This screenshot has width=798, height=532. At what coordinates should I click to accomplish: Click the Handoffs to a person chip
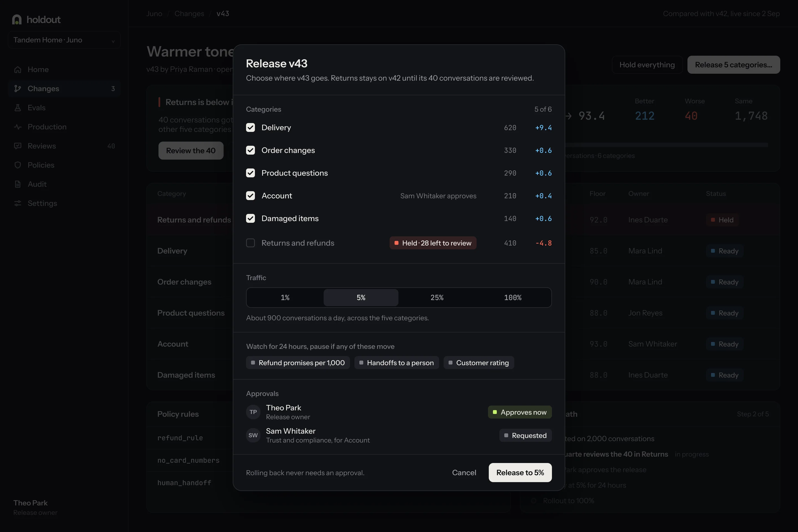397,363
